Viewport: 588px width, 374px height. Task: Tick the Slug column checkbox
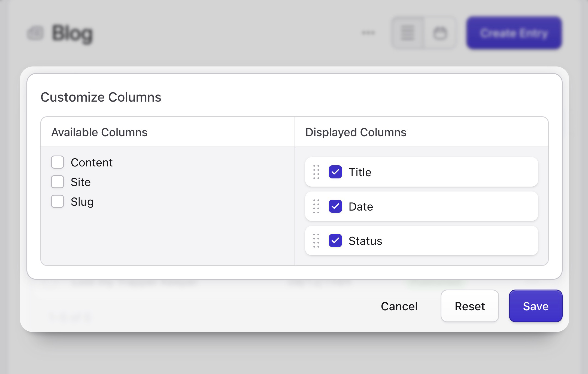point(57,202)
